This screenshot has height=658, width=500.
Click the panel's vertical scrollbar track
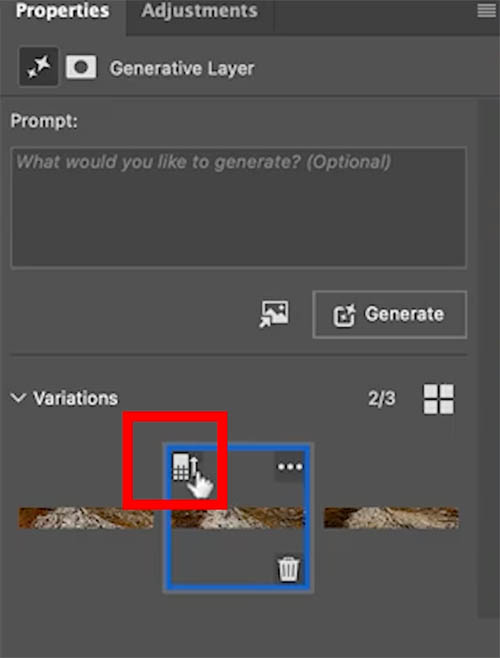point(488,357)
